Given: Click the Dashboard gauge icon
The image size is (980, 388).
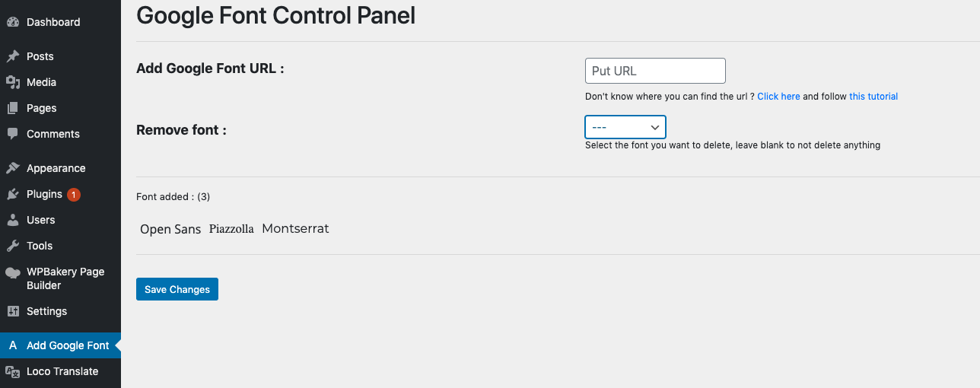Looking at the screenshot, I should click(x=12, y=22).
